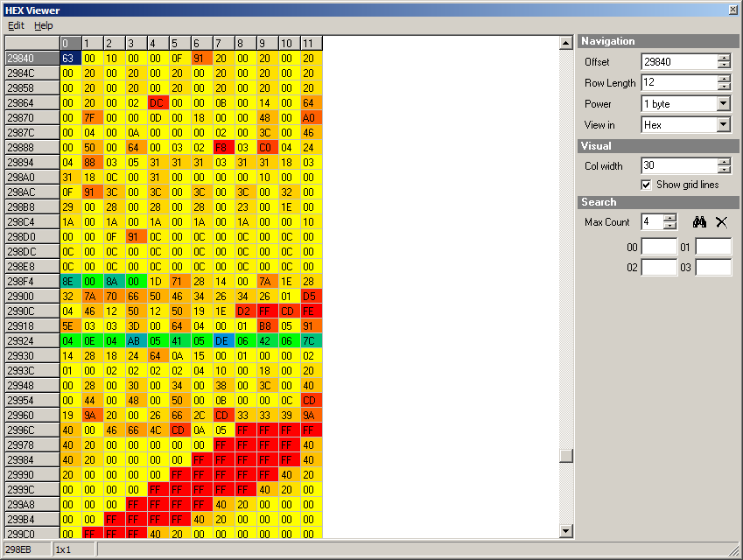This screenshot has height=560, width=743.
Task: Click the Max Count input field
Action: [653, 221]
